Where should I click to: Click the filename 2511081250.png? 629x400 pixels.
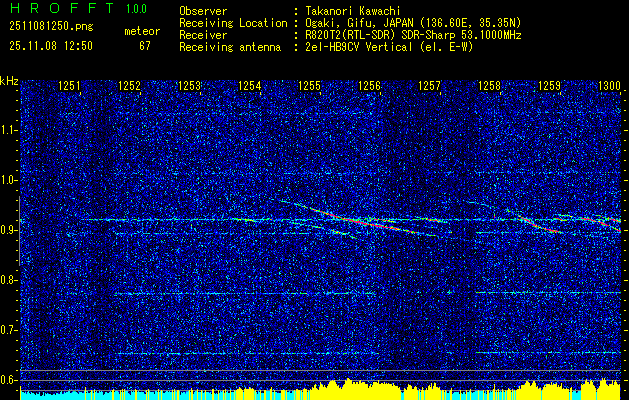51,27
